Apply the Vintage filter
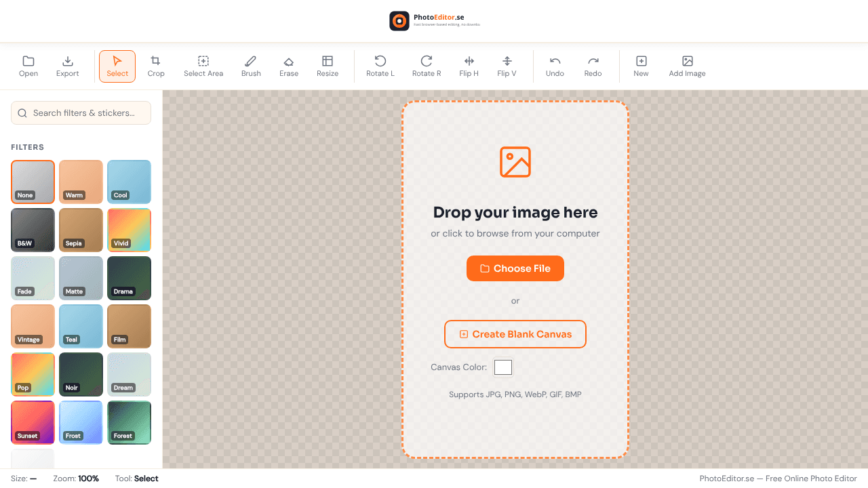Screen dimensions: 868x488 [x=33, y=326]
